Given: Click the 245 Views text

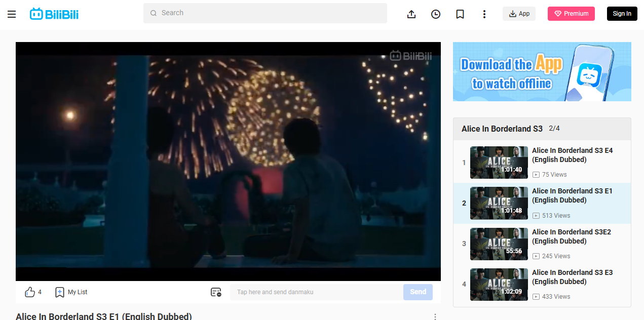Looking at the screenshot, I should pyautogui.click(x=556, y=256).
